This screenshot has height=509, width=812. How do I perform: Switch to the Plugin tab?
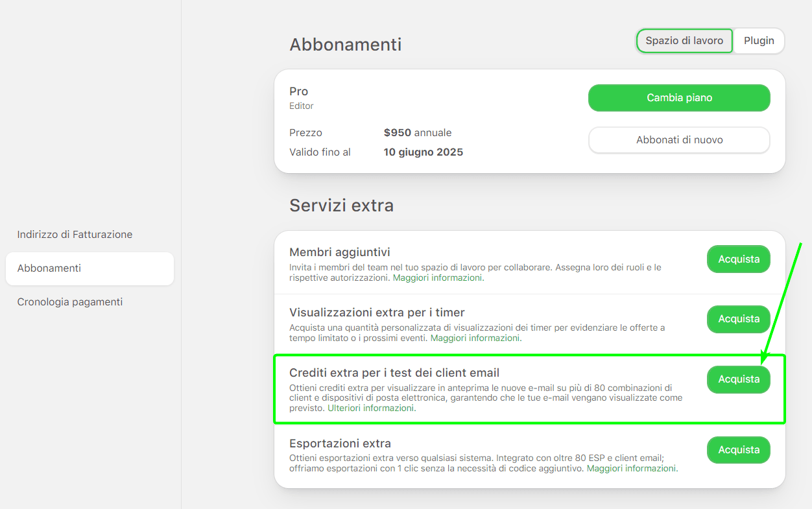tap(758, 40)
